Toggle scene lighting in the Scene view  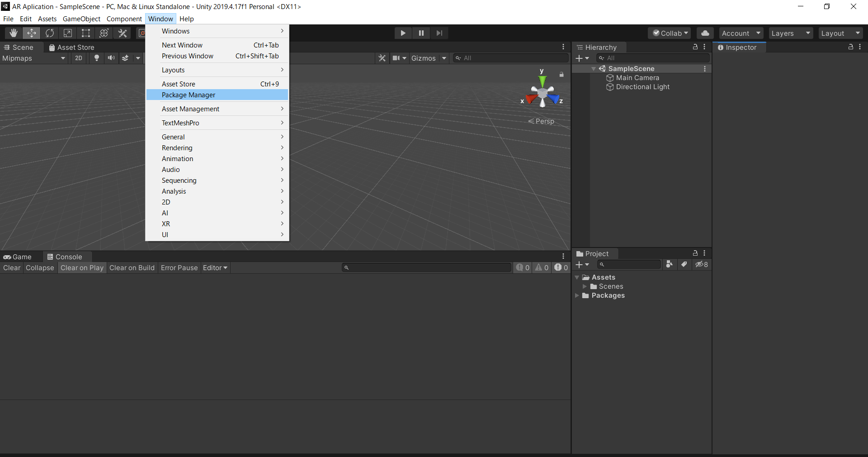(x=96, y=58)
